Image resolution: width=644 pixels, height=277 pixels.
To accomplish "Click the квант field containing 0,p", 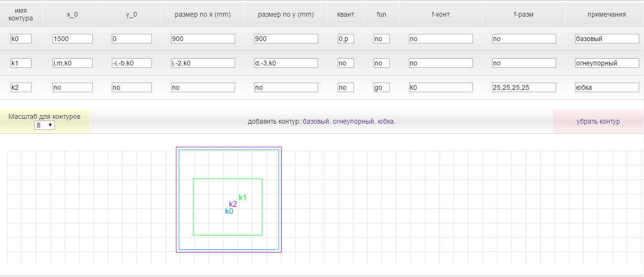I will (346, 39).
